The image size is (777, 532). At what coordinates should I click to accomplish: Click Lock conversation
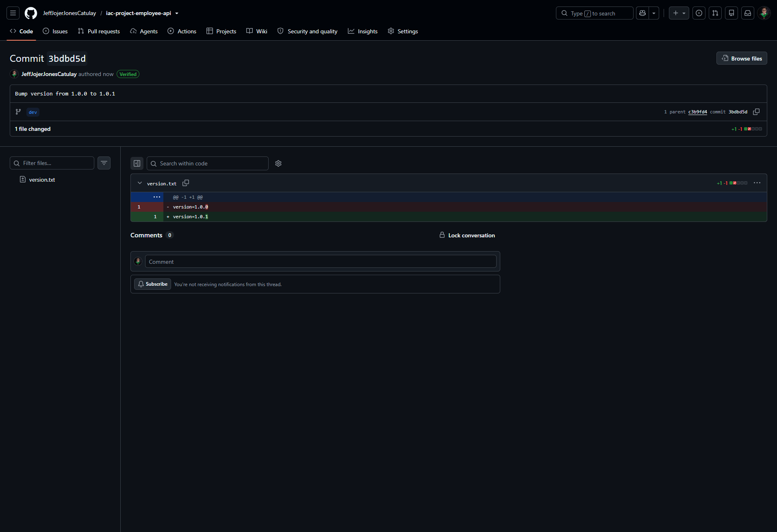tap(467, 235)
